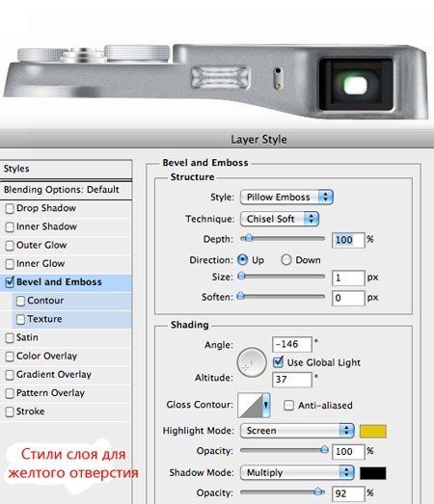Open the black shadow color swatch
This screenshot has width=434, height=504.
(x=373, y=473)
